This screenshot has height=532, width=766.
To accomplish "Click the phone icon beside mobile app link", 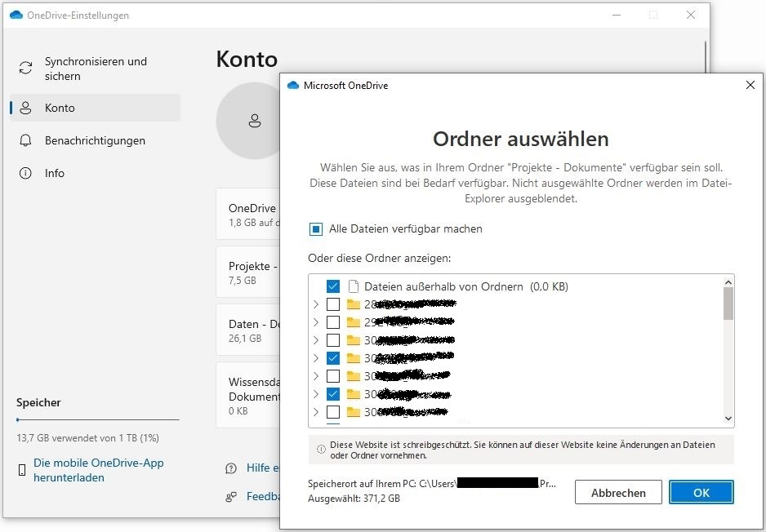I will coord(22,470).
